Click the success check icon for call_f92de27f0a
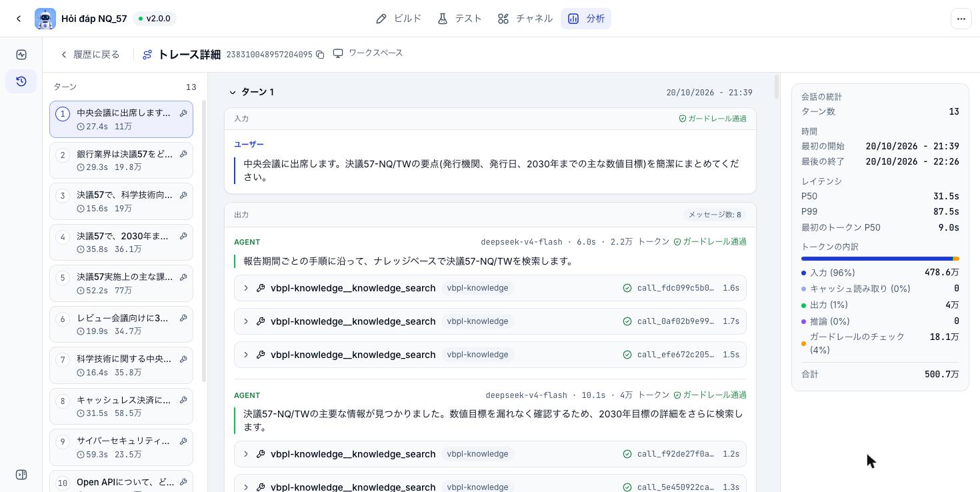The height and width of the screenshot is (492, 980). (627, 454)
